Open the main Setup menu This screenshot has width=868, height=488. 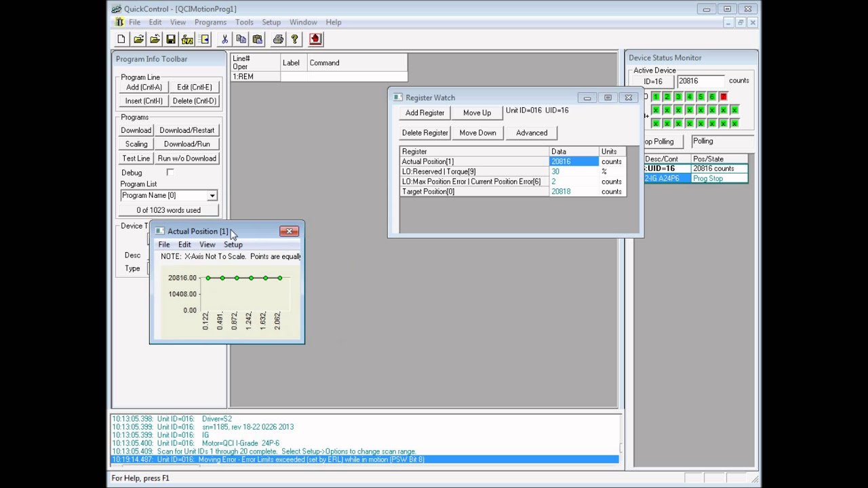click(271, 22)
